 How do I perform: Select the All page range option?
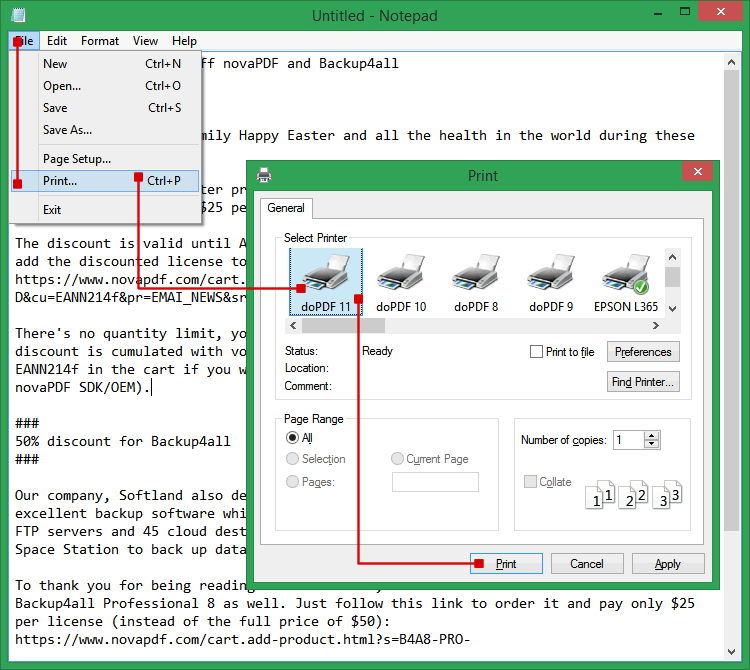(292, 438)
